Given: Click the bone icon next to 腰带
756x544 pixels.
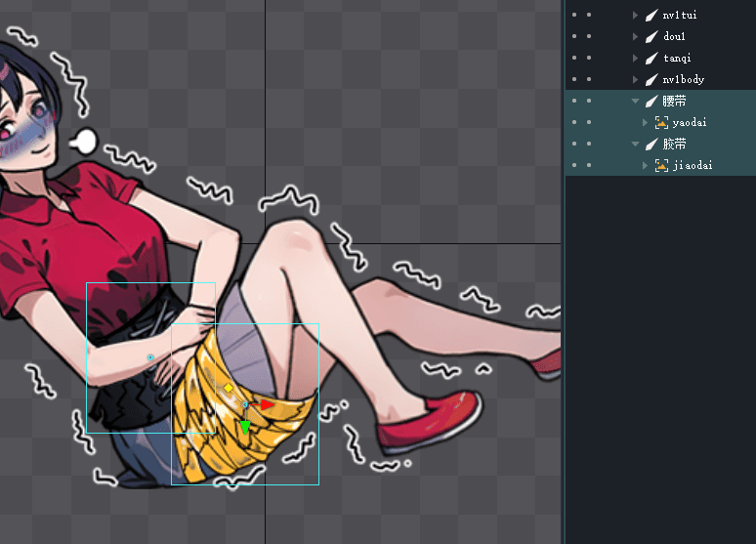Looking at the screenshot, I should point(651,101).
